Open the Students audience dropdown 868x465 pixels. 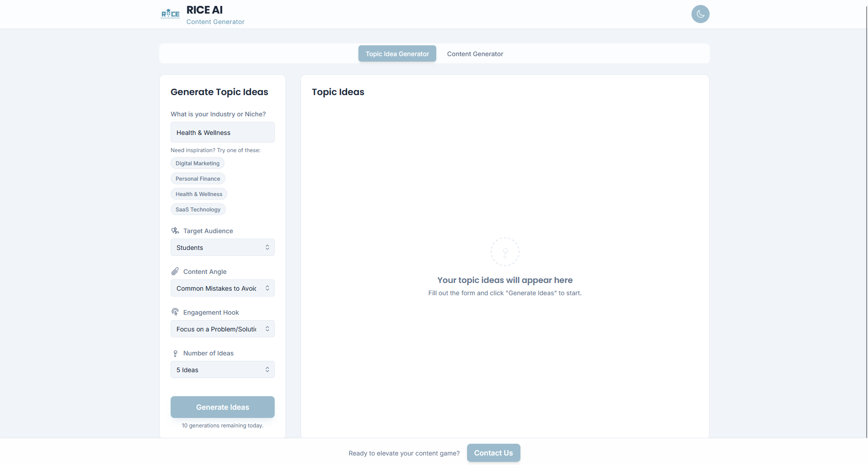click(x=222, y=248)
